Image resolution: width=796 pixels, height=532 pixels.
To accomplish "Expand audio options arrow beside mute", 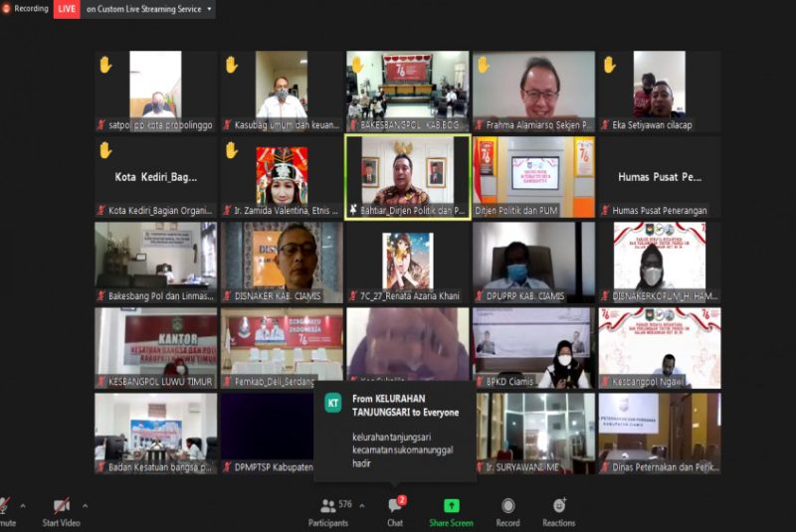I will point(23,505).
